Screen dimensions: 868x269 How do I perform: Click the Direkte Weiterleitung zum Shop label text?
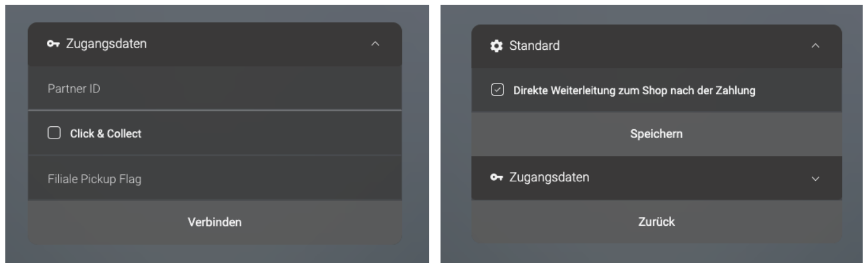[x=634, y=91]
